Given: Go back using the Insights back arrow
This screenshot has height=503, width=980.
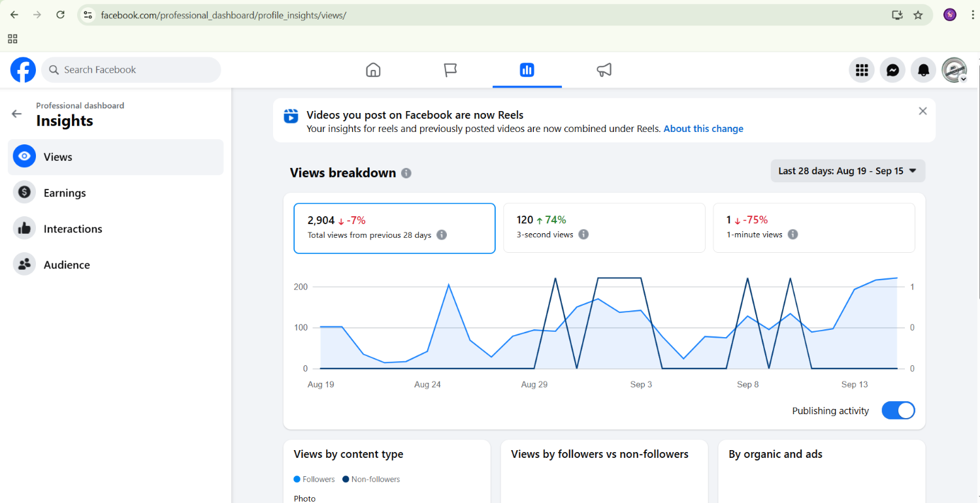Looking at the screenshot, I should click(x=17, y=114).
